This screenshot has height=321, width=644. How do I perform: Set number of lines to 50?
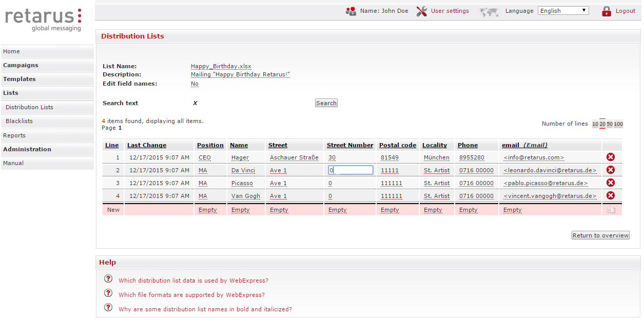(x=610, y=124)
